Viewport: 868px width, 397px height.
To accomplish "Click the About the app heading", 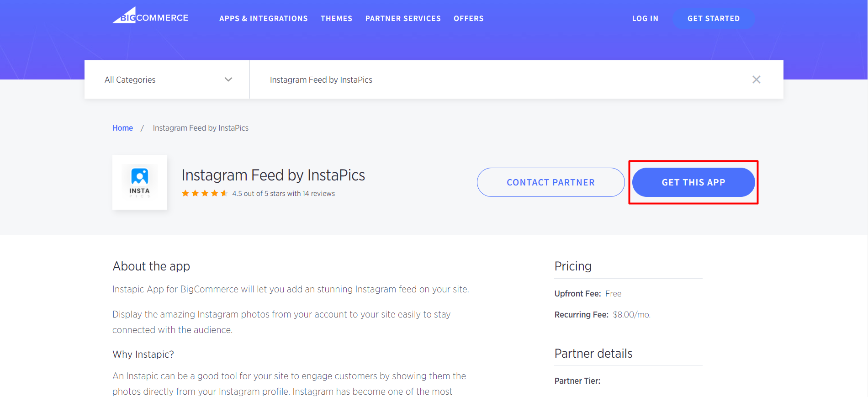I will pos(151,266).
